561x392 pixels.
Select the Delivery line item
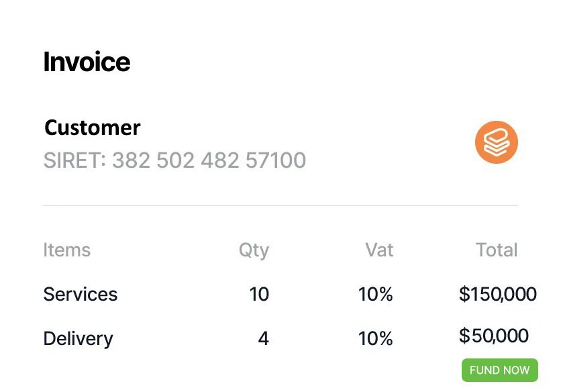(x=78, y=339)
